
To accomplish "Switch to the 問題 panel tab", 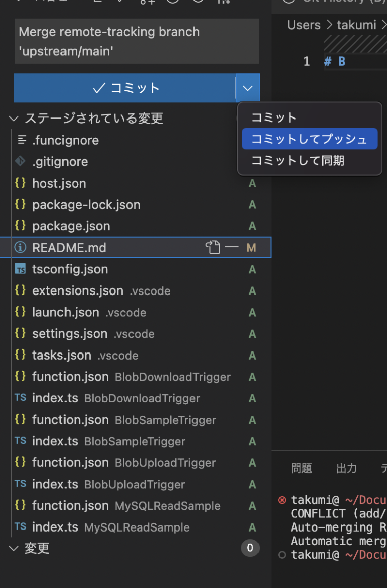I will pyautogui.click(x=302, y=468).
